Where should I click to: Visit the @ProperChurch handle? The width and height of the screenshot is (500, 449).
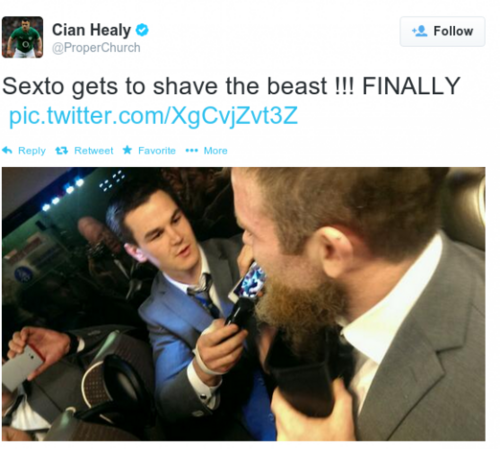pyautogui.click(x=96, y=48)
